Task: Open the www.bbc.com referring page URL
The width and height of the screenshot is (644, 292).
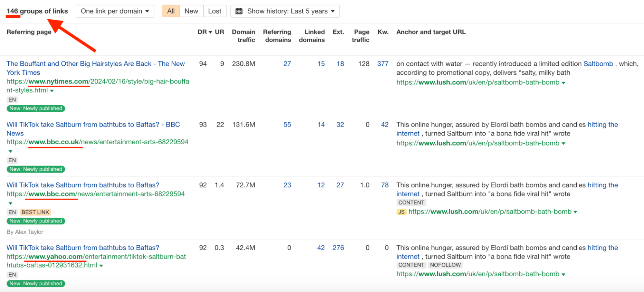Action: (96, 194)
